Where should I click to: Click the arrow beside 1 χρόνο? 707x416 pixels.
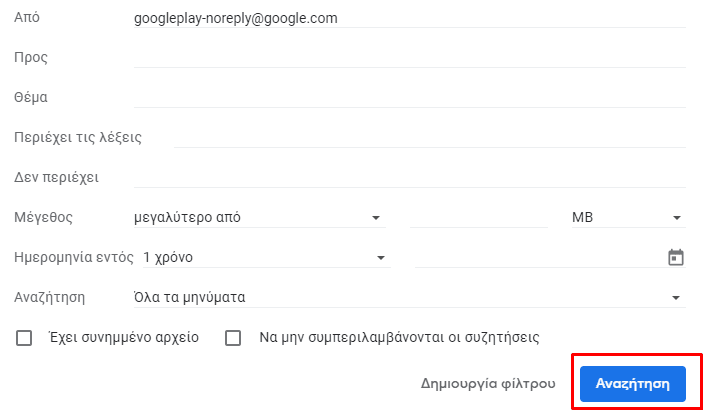tap(381, 258)
